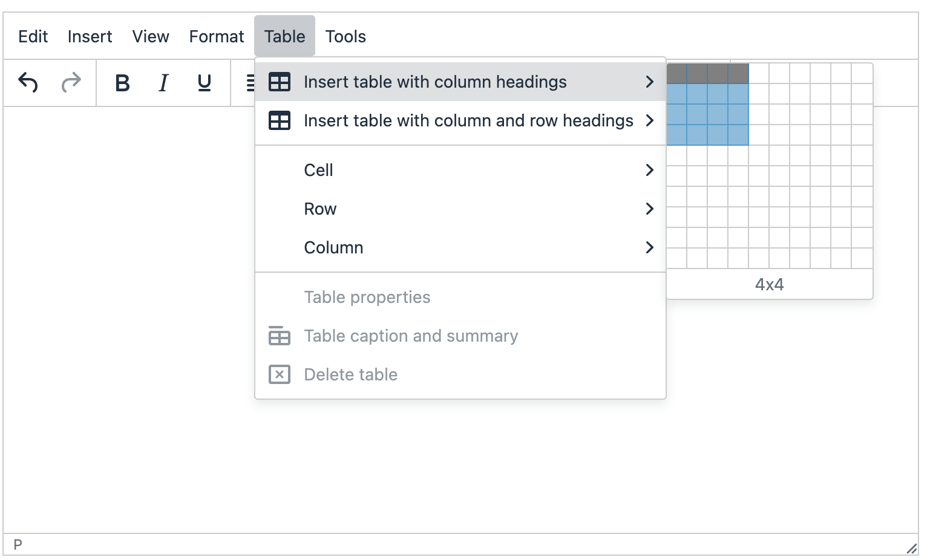
Task: Select Insert table with column and row headings
Action: (x=468, y=120)
